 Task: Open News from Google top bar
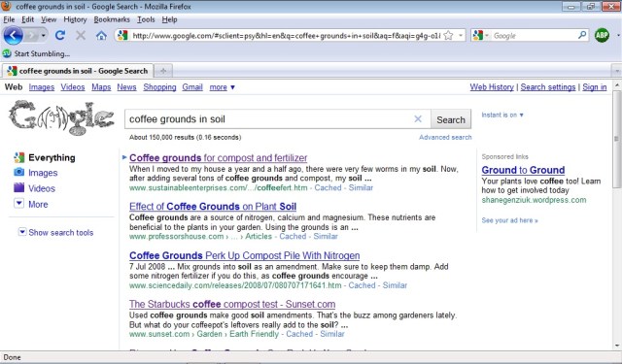[126, 87]
